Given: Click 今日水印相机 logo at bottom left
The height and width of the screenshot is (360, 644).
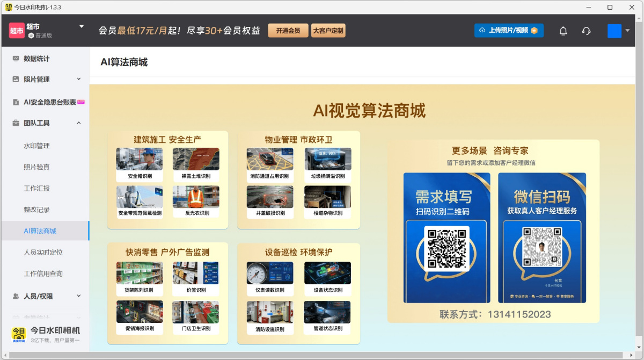Looking at the screenshot, I should [19, 334].
